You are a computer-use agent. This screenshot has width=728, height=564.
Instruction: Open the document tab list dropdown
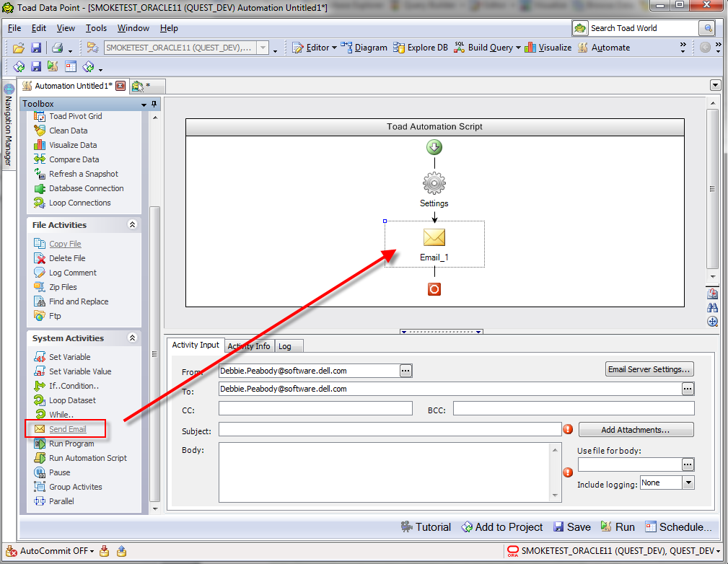pos(716,85)
